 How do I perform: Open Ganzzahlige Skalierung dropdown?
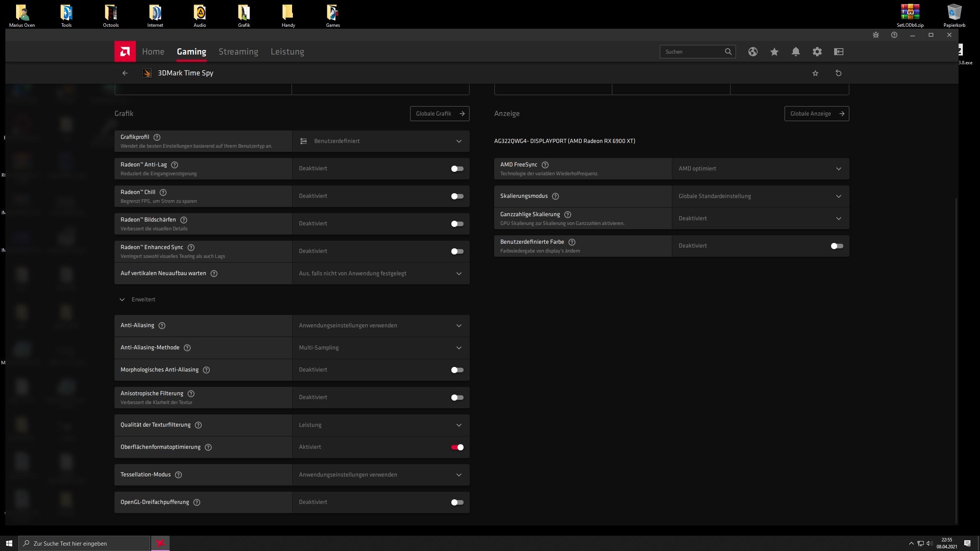click(761, 218)
